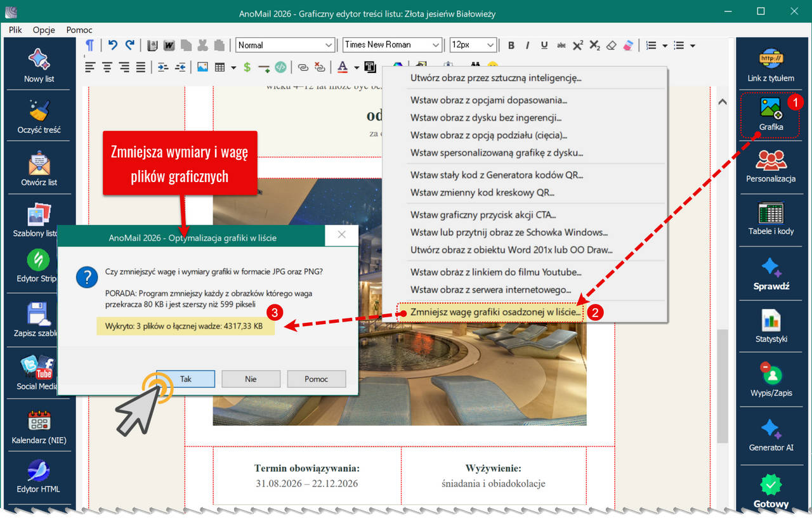Pick text color with the underlined A icon
This screenshot has width=812, height=529.
click(343, 67)
